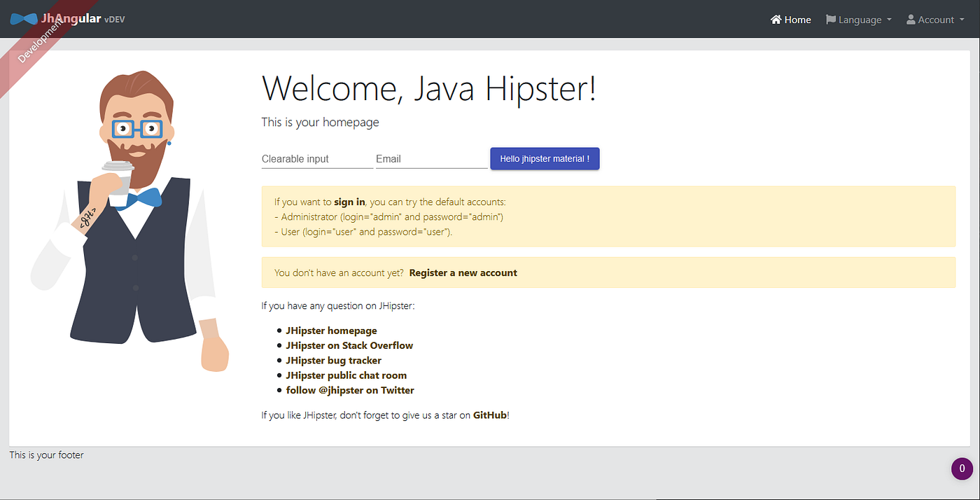This screenshot has width=980, height=500.
Task: Open the GitHub link
Action: click(490, 415)
